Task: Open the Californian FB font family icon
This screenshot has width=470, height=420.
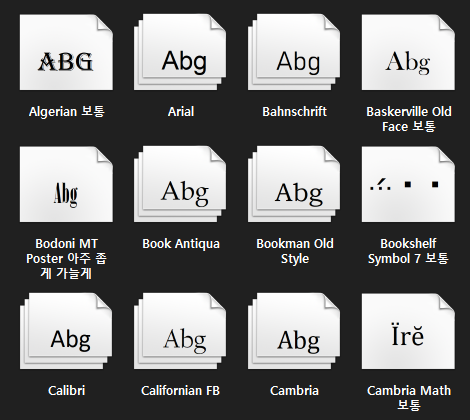Action: [180, 331]
